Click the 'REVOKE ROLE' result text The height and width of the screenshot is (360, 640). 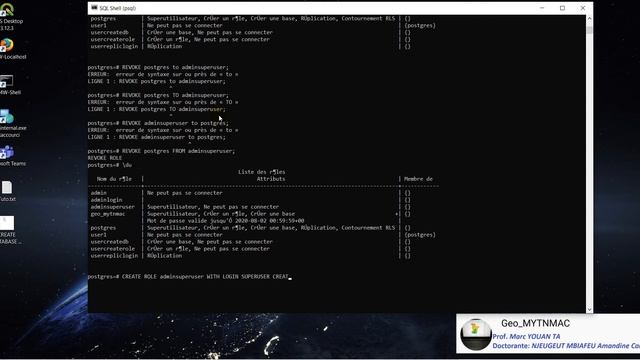(104, 158)
